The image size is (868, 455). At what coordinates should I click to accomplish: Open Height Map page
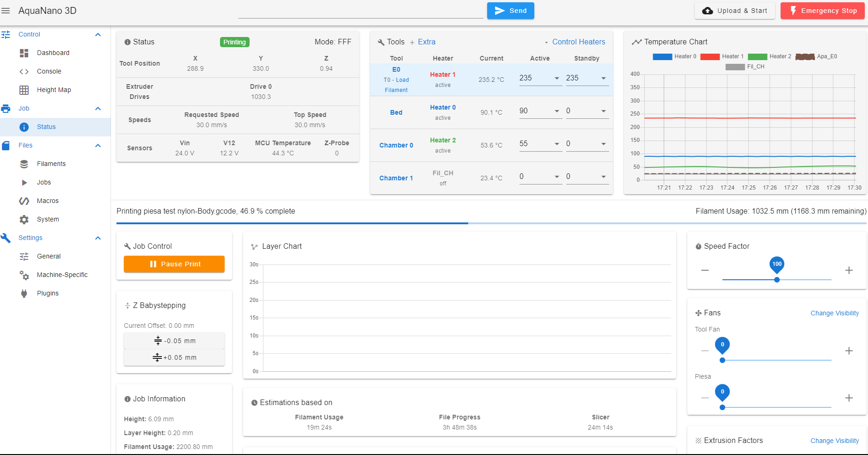[54, 90]
